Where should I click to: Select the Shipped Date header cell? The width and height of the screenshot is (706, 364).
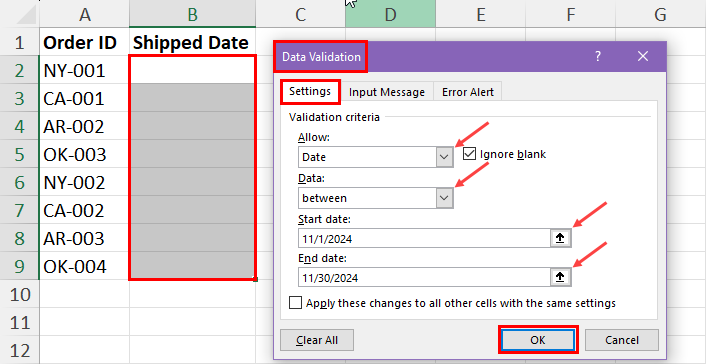(x=193, y=42)
